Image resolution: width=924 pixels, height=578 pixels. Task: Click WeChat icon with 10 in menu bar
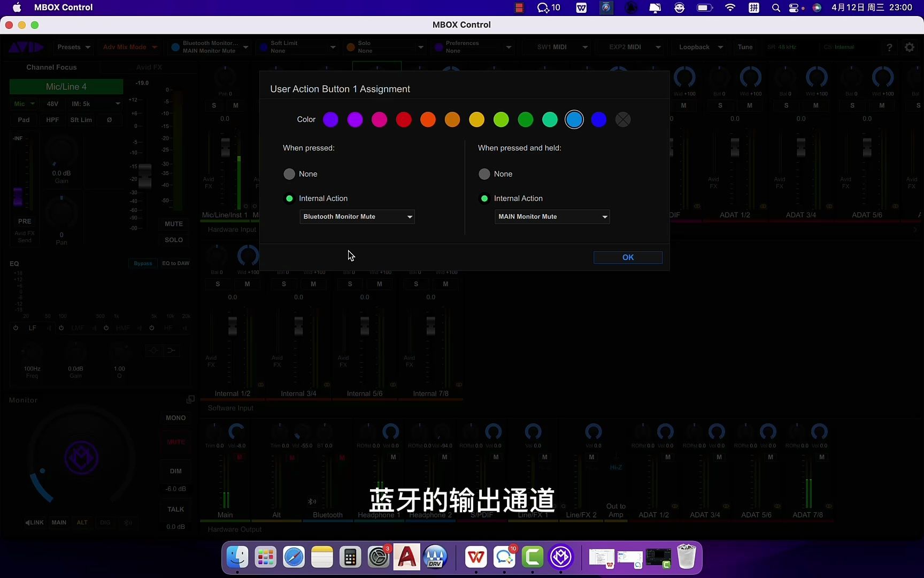[x=549, y=7]
